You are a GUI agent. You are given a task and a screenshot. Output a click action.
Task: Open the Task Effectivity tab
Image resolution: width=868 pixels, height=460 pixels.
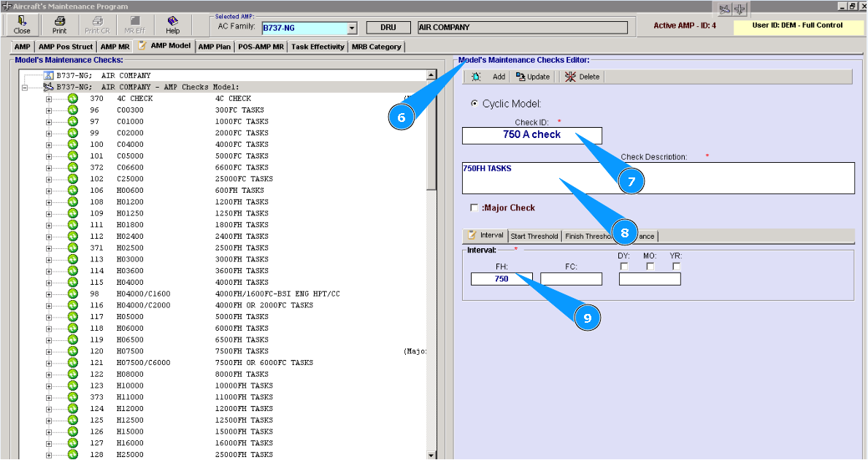point(318,47)
